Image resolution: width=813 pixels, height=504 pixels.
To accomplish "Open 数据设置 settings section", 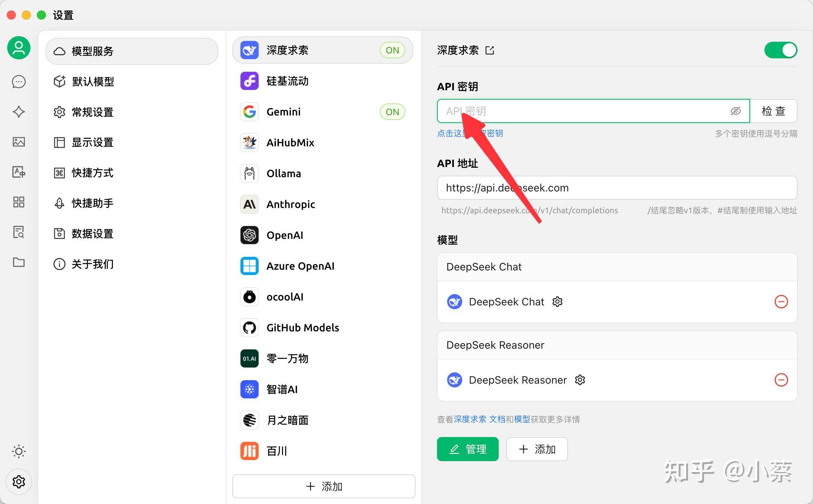I will pos(132,234).
